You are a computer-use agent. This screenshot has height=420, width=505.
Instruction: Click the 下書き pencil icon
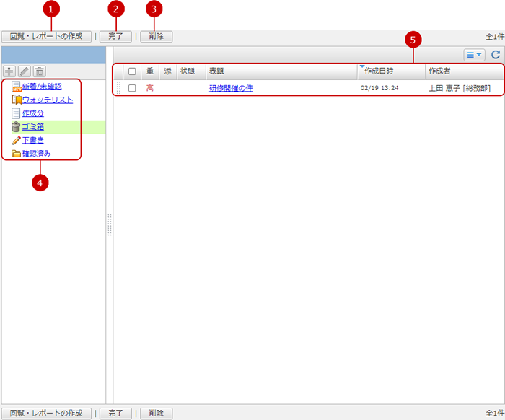tap(16, 140)
